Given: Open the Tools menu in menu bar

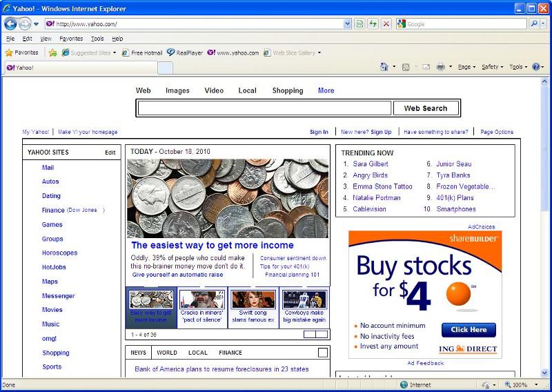Looking at the screenshot, I should (x=97, y=39).
